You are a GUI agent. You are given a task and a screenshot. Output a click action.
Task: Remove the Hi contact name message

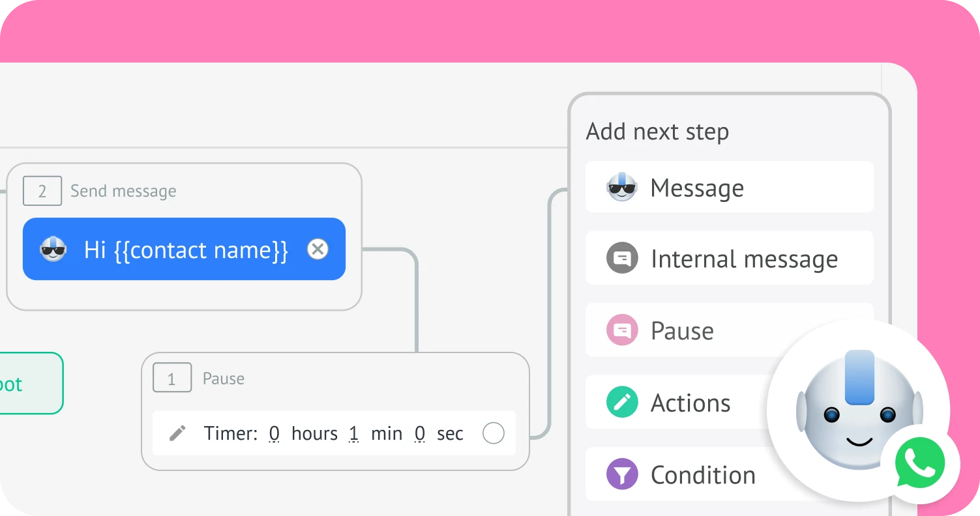[x=318, y=250]
